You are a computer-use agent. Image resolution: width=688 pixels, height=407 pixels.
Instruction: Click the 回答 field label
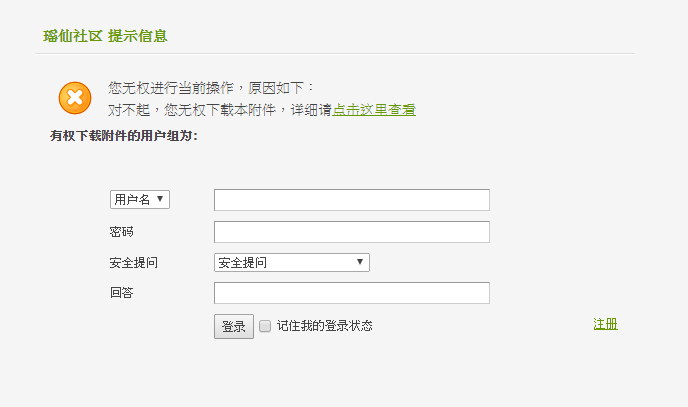point(122,293)
